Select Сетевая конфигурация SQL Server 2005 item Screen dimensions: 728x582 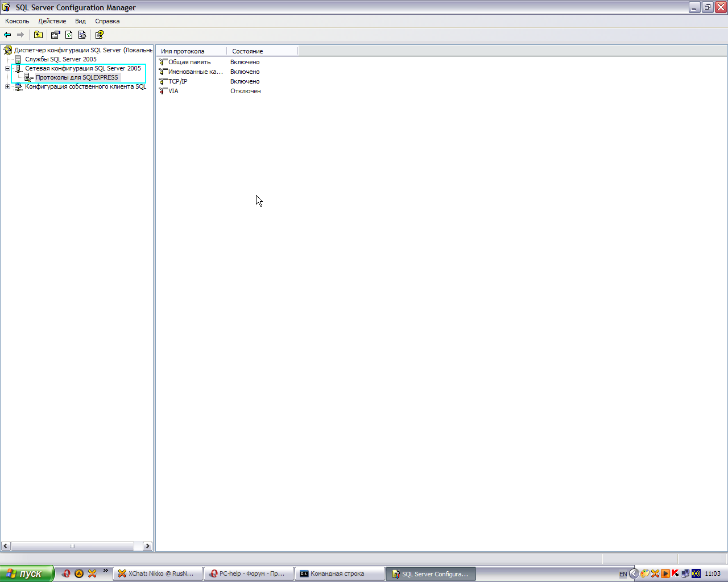click(x=83, y=68)
